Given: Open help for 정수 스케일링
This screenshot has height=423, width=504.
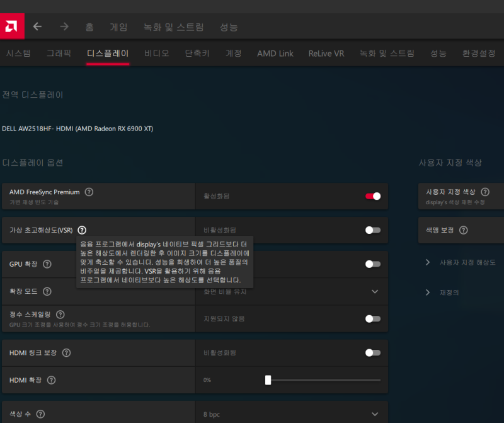Looking at the screenshot, I should (60, 315).
